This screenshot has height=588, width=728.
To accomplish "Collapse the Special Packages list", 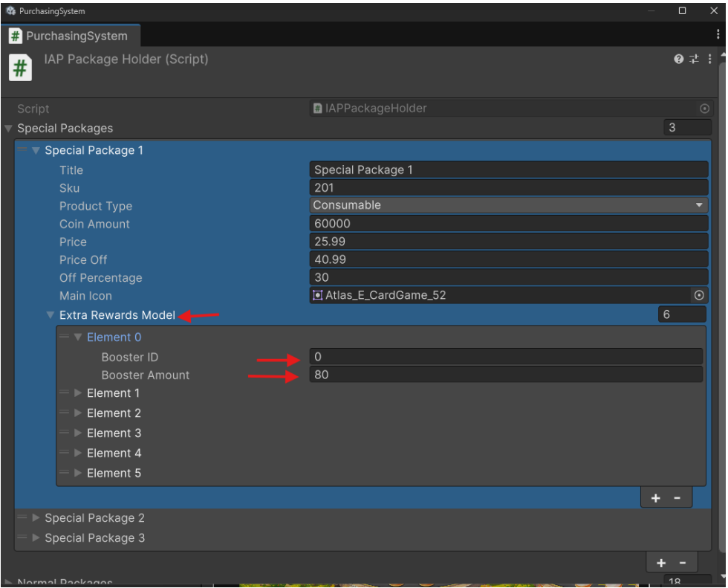I will click(x=8, y=128).
